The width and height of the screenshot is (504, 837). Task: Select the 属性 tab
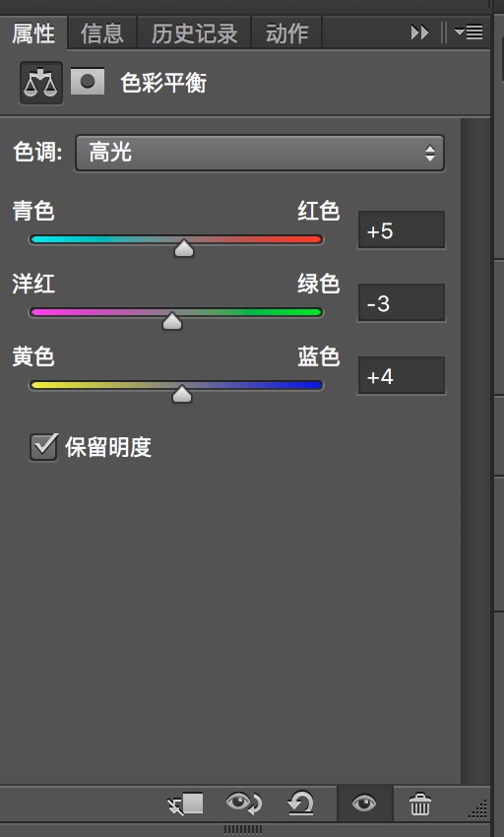point(33,33)
